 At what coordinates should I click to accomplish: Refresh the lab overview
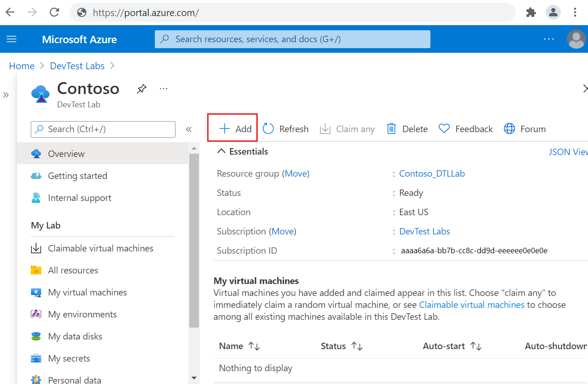coord(285,129)
